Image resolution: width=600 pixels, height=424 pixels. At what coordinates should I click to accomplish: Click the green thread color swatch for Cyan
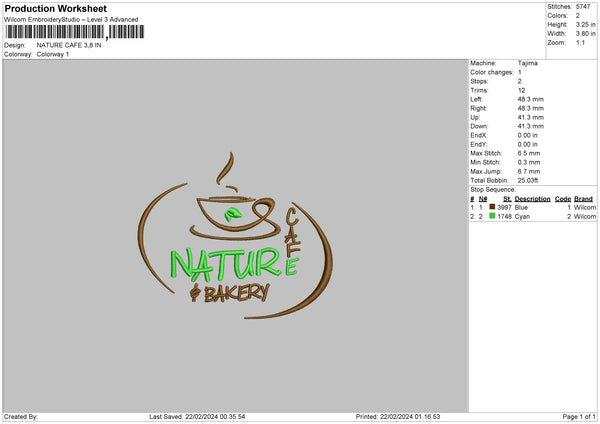(x=492, y=216)
